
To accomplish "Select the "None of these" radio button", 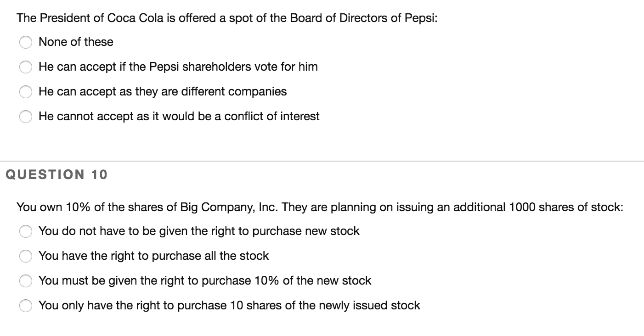I will 25,42.
